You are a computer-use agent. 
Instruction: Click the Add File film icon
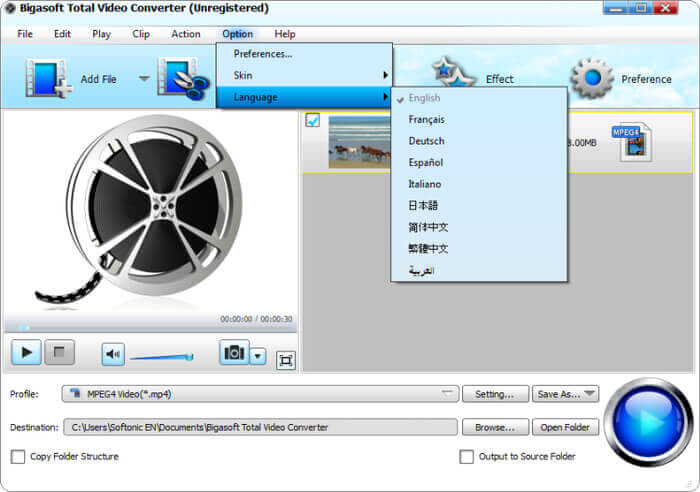[x=48, y=79]
